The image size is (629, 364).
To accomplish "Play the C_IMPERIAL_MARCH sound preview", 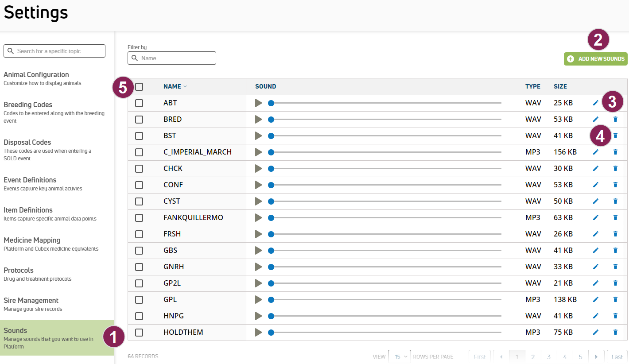I will [x=259, y=152].
